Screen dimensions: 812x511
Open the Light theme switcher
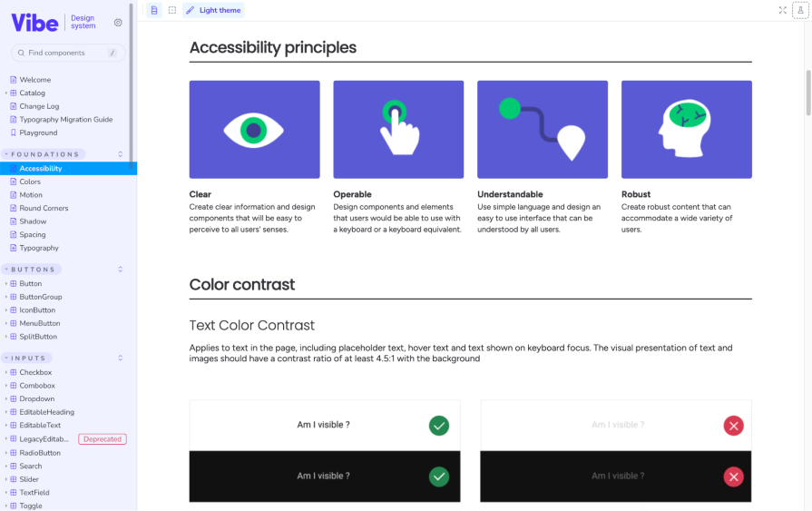[x=214, y=10]
